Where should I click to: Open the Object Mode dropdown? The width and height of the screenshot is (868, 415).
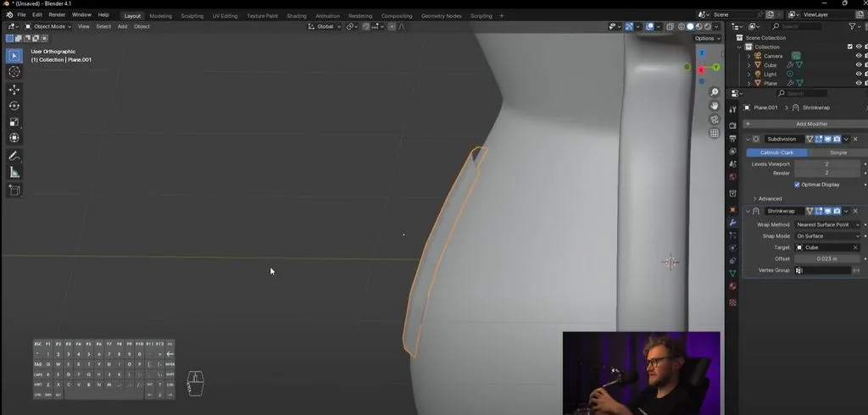(48, 26)
